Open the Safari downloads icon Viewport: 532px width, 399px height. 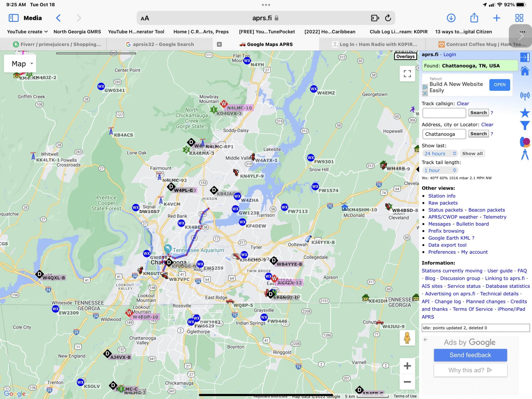451,18
